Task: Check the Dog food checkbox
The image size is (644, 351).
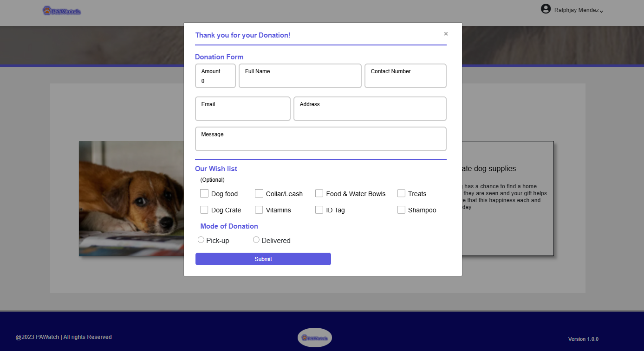Action: click(x=204, y=193)
